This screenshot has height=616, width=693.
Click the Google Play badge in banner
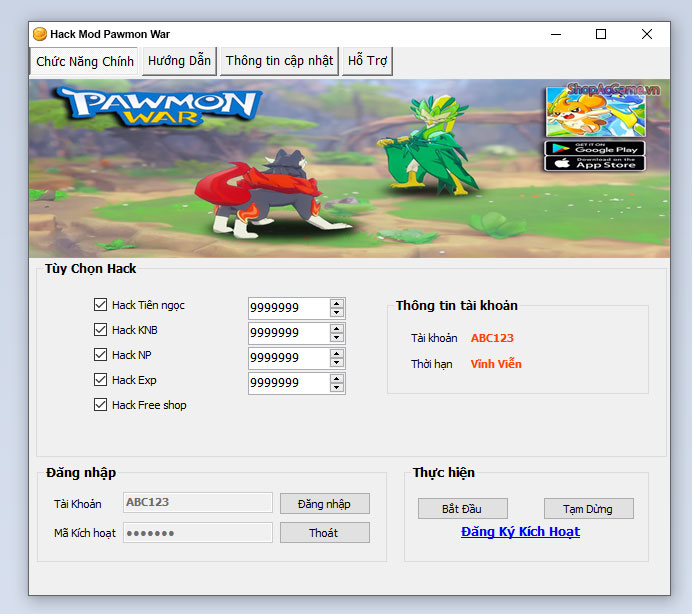[x=594, y=148]
